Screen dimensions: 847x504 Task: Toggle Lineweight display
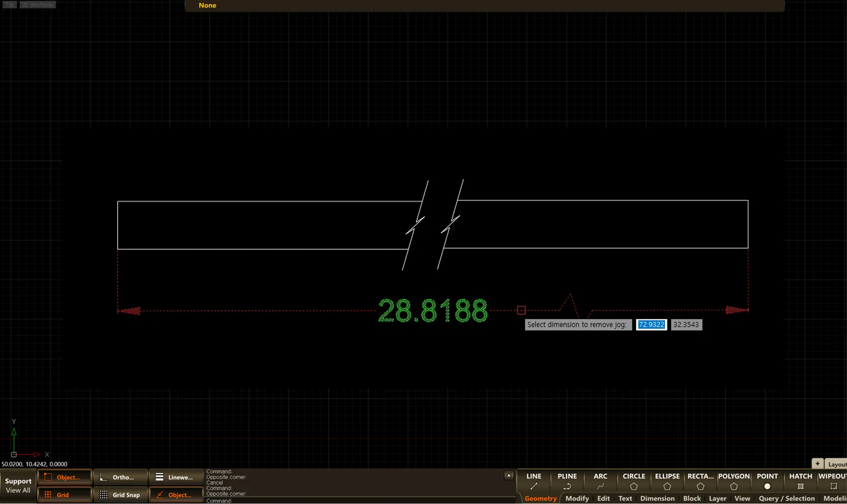[176, 477]
